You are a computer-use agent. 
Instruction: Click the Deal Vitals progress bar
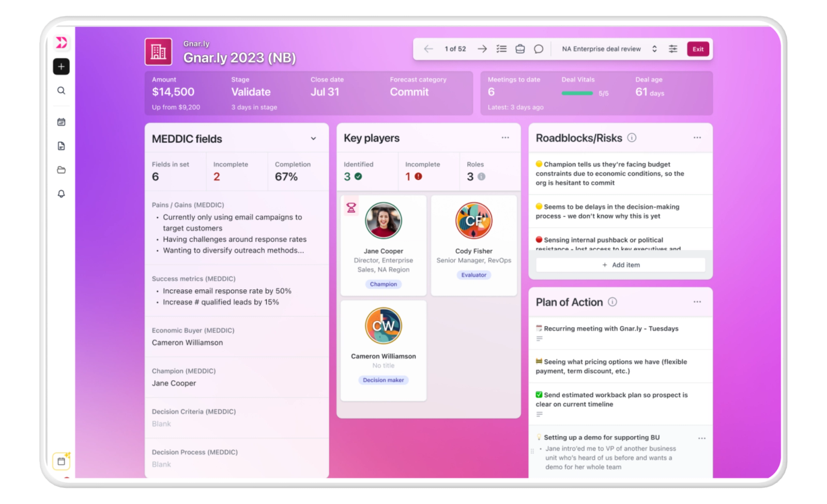[x=577, y=93]
